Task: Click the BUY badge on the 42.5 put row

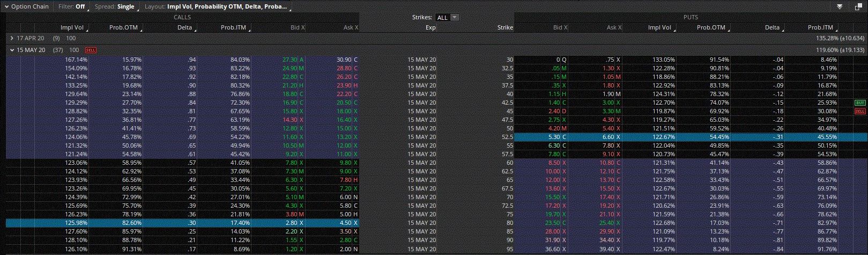Action: pos(860,103)
